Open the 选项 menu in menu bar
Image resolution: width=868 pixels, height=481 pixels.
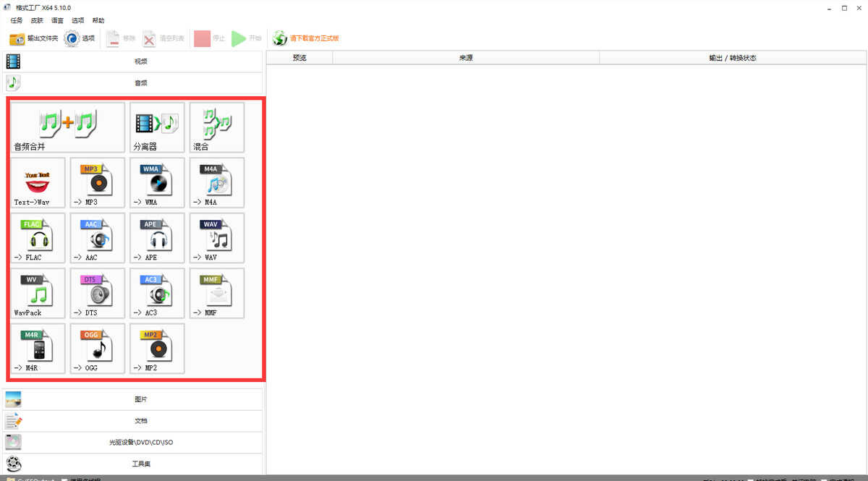77,20
